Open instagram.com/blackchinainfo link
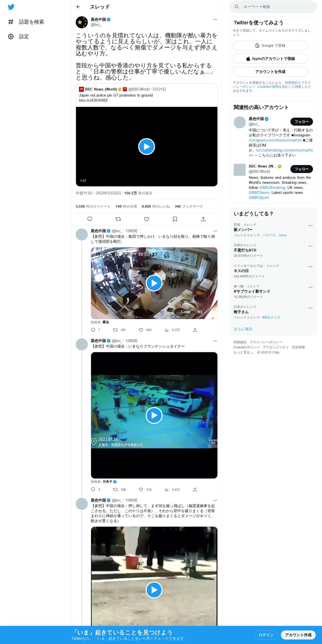The height and width of the screenshot is (644, 322). 275,140
